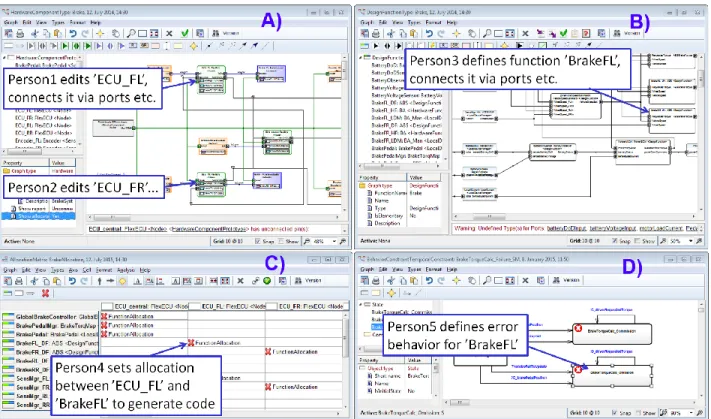
Task: Open Analysis menu in window C
Action: (126, 270)
